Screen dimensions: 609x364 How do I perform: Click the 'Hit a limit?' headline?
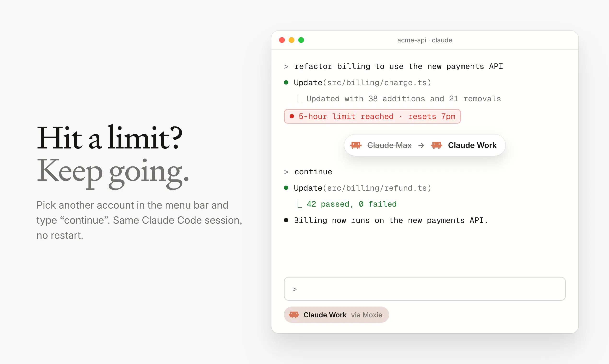(x=110, y=137)
